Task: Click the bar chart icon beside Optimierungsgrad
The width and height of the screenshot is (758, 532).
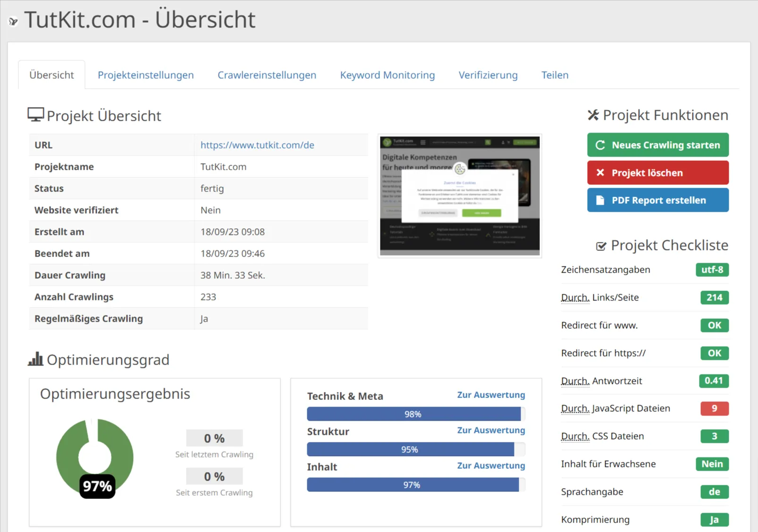Action: point(35,359)
